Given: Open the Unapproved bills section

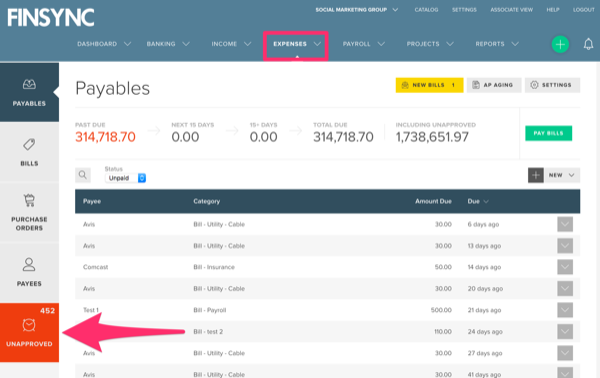Looking at the screenshot, I should tap(29, 332).
